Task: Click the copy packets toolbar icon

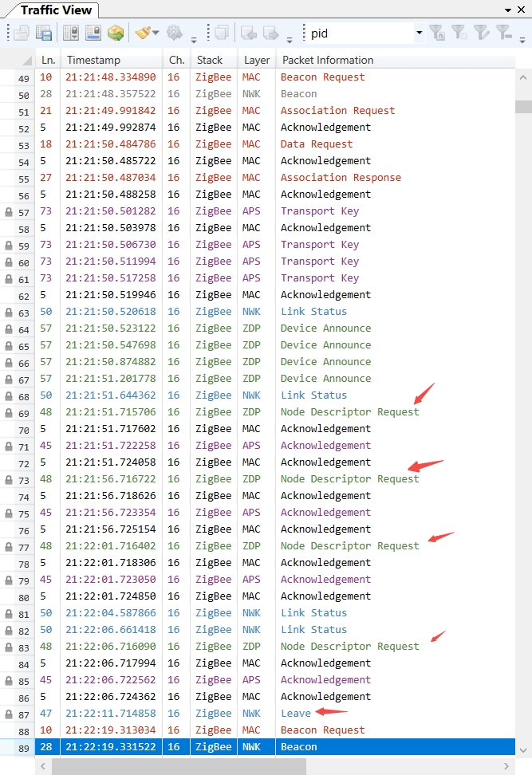Action: click(x=222, y=33)
